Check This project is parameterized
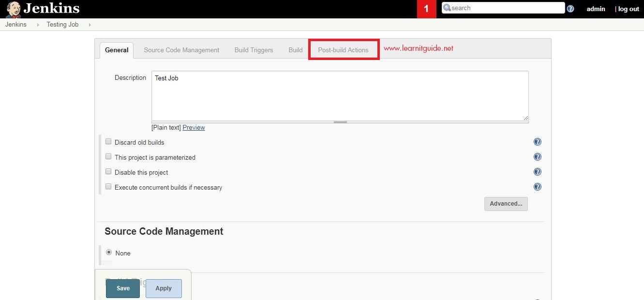 pyautogui.click(x=108, y=156)
